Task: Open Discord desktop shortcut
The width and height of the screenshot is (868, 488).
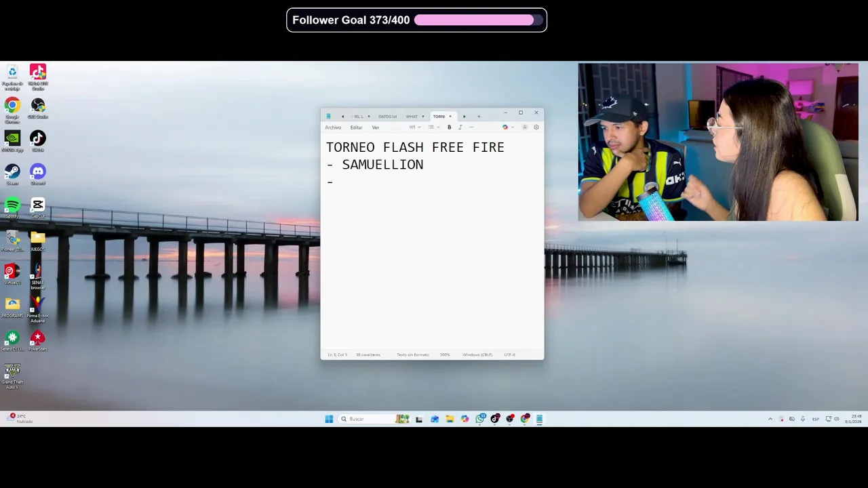Action: click(x=38, y=175)
